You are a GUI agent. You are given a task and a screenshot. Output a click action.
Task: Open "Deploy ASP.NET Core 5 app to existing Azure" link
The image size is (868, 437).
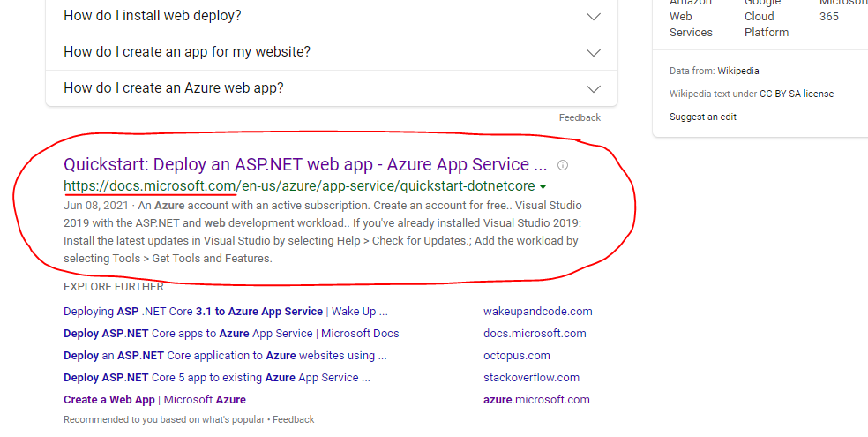coord(217,378)
